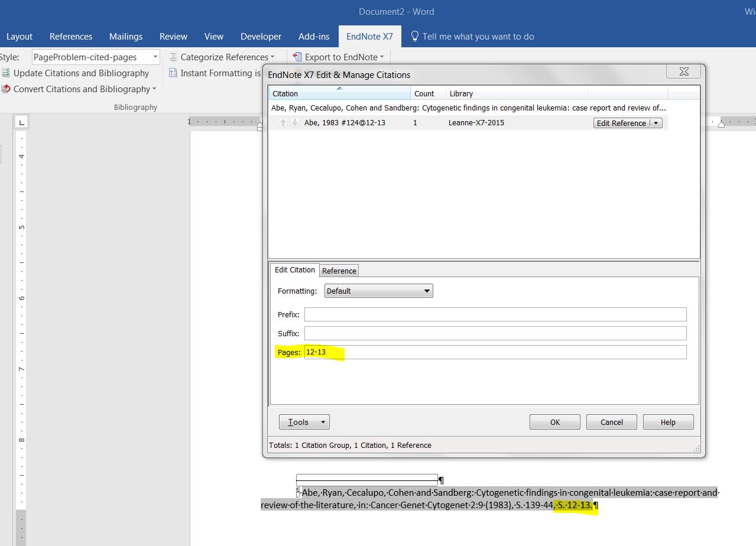Open the View ribbon tab
756x546 pixels.
coord(214,37)
